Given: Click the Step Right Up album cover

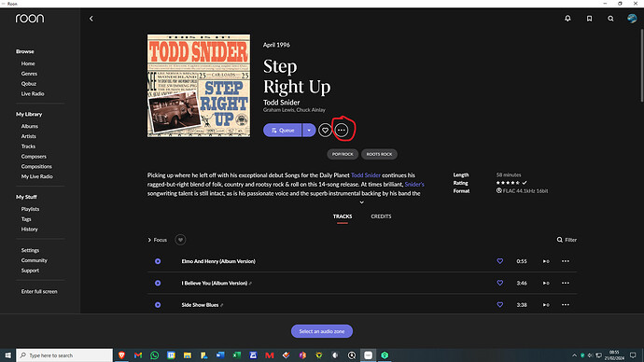Looking at the screenshot, I should [199, 86].
